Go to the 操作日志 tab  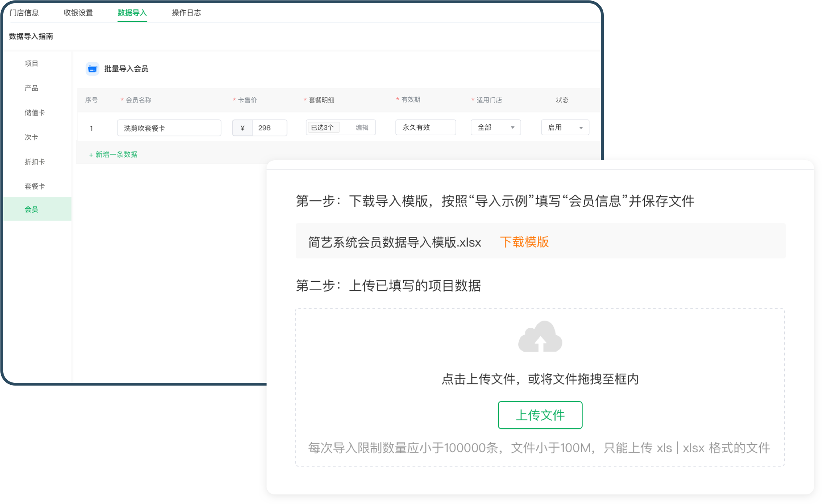pyautogui.click(x=186, y=13)
